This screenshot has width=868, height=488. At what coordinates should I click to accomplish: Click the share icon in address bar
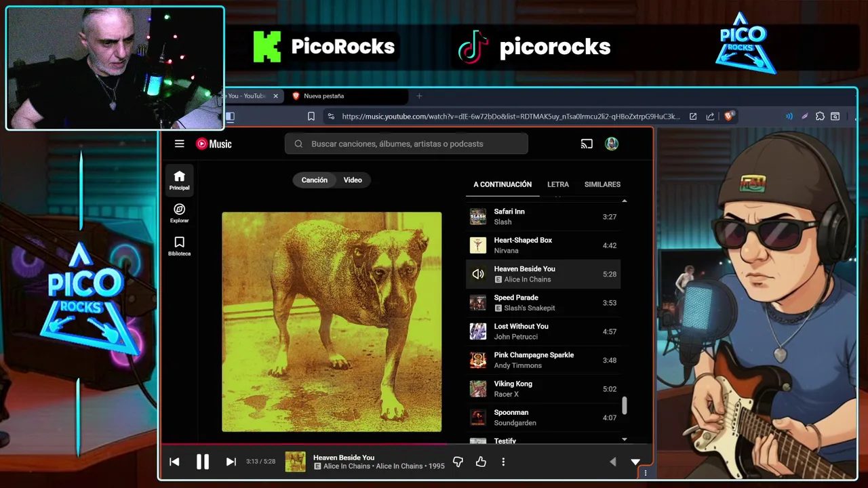[710, 117]
